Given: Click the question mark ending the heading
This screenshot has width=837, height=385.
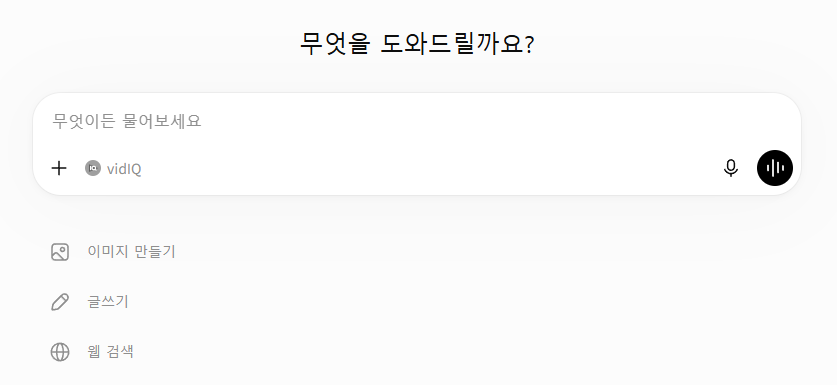Looking at the screenshot, I should pos(529,45).
